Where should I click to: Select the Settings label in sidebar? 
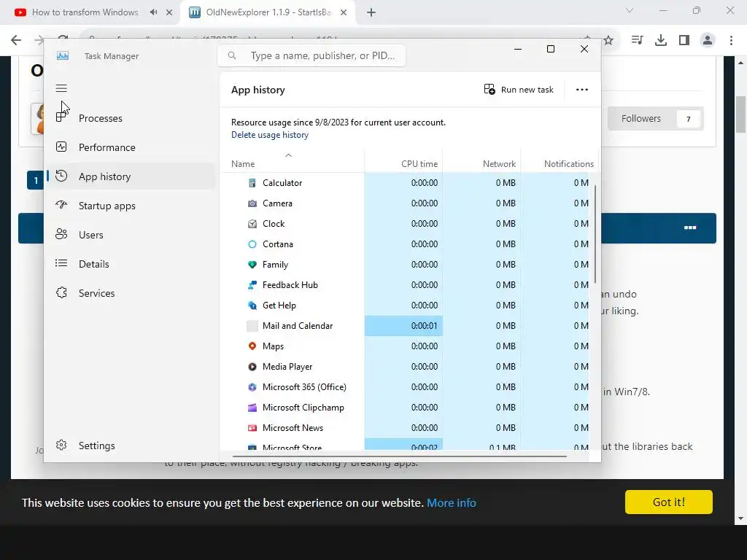coord(97,446)
